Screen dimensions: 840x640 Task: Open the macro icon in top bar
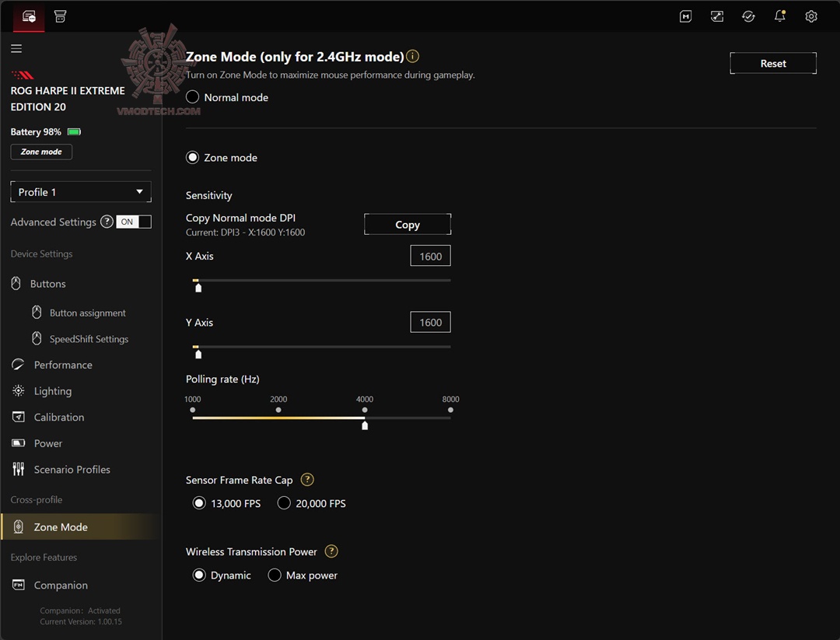pyautogui.click(x=685, y=16)
